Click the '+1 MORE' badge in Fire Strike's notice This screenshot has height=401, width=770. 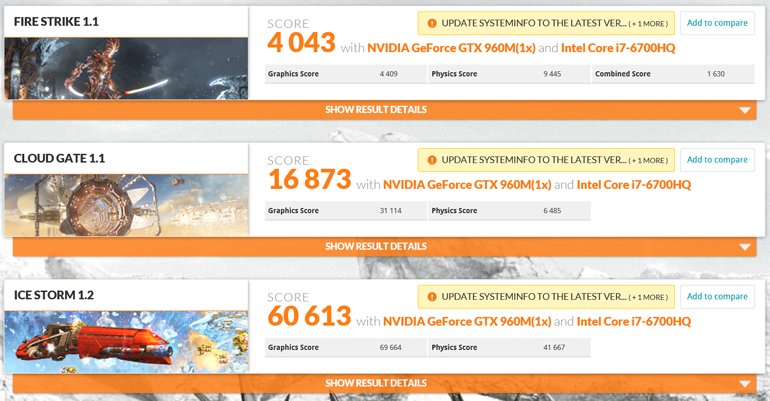click(x=648, y=23)
